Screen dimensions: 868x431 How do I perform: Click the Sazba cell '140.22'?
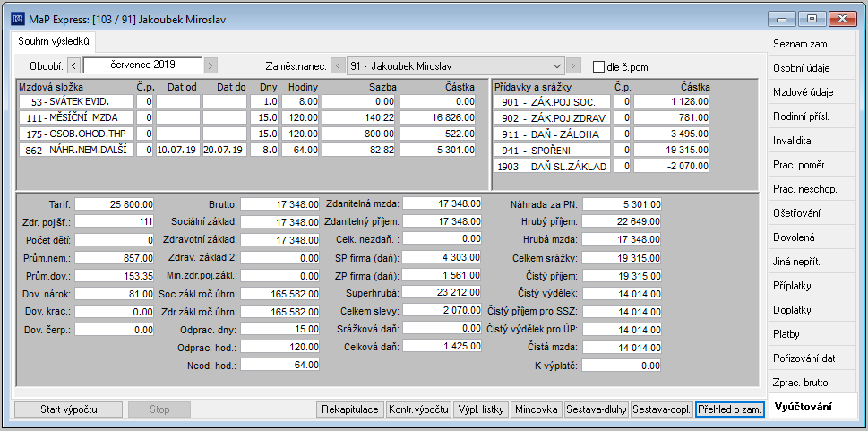[358, 117]
